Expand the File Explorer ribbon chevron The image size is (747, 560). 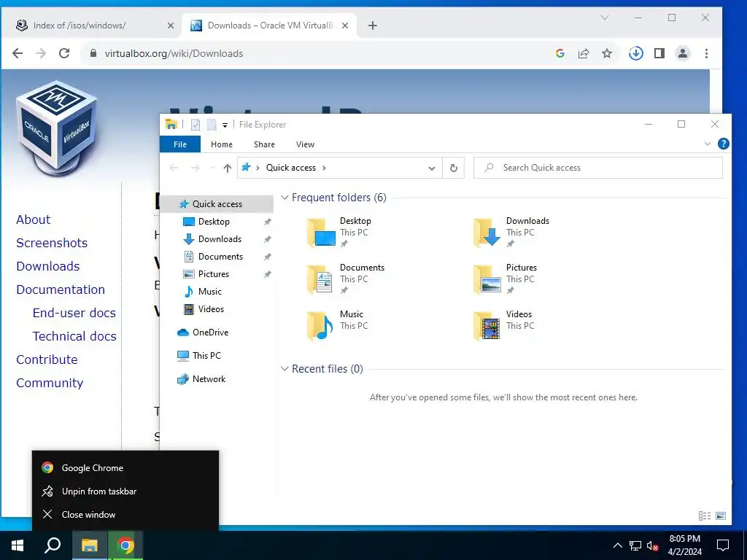coord(708,144)
